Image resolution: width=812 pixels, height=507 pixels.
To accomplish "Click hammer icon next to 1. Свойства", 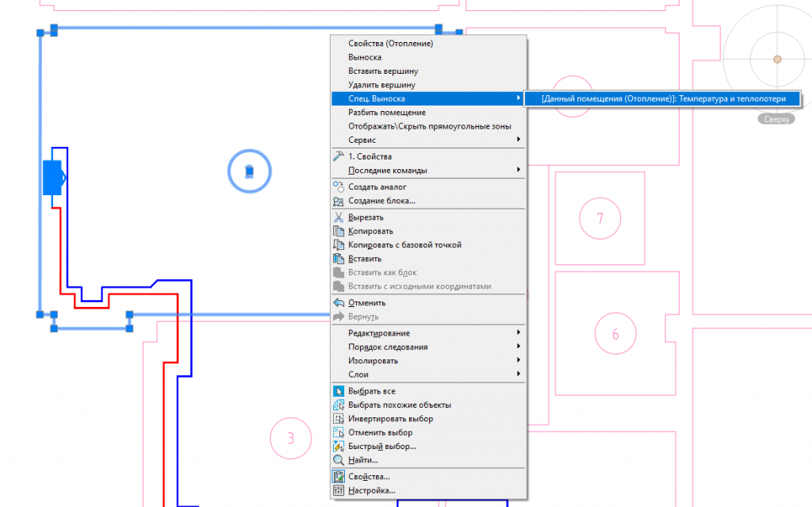I will coord(338,156).
